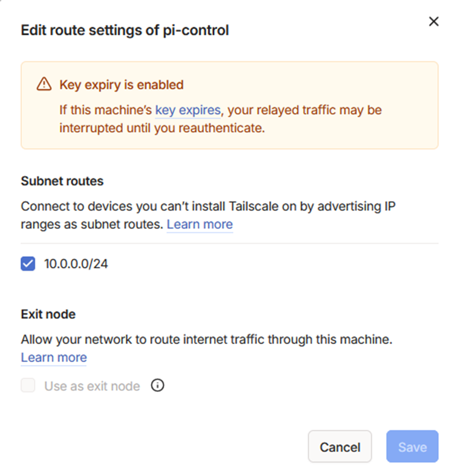Click the subnet routes description paragraph
Image resolution: width=462 pixels, height=476 pixels.
(208, 215)
